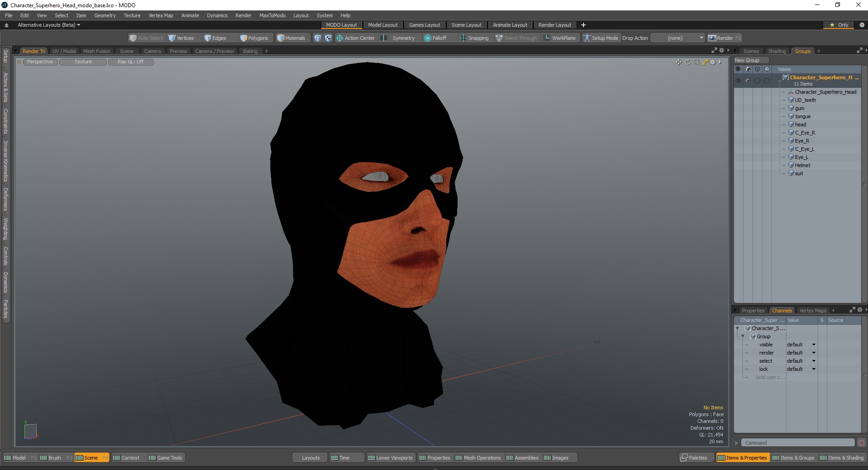Toggle Symmetry on the toolbar

pos(399,38)
